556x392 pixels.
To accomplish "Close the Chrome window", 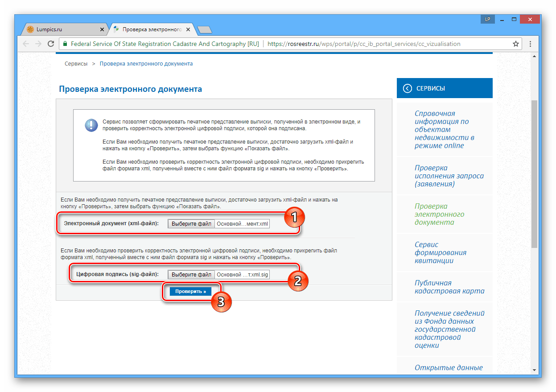I will pyautogui.click(x=530, y=19).
